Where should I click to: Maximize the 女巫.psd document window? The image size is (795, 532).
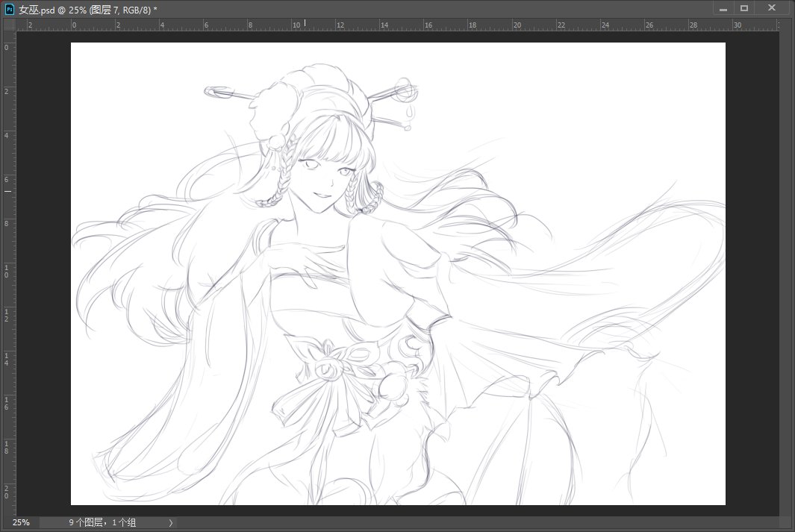(744, 8)
